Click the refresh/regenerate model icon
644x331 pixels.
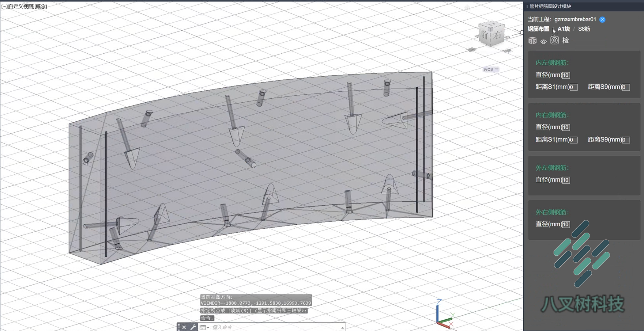click(x=555, y=40)
